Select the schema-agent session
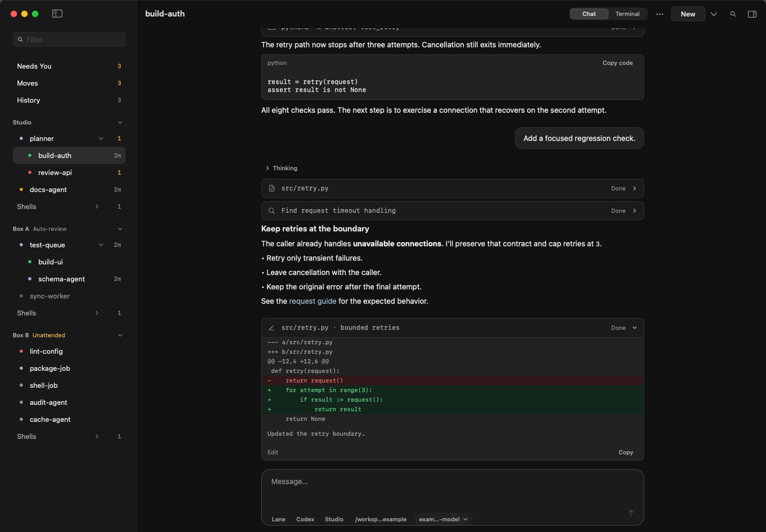This screenshot has height=532, width=766. [x=69, y=279]
